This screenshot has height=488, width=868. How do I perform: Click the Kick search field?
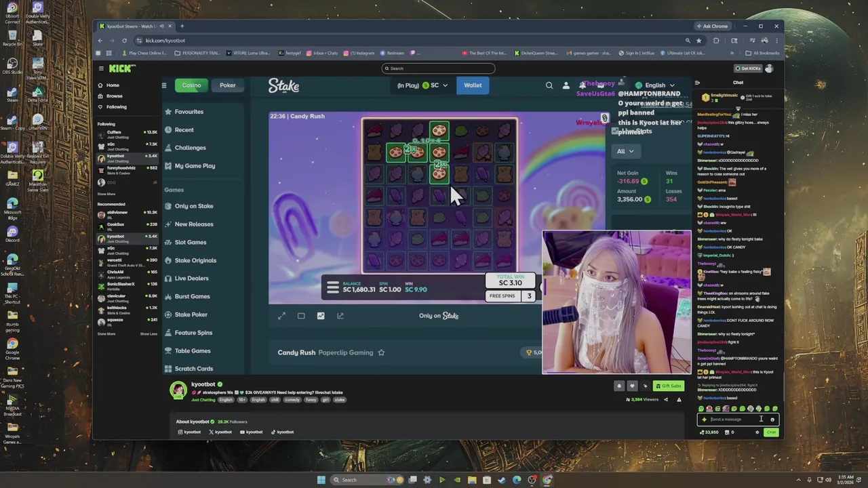(x=438, y=68)
